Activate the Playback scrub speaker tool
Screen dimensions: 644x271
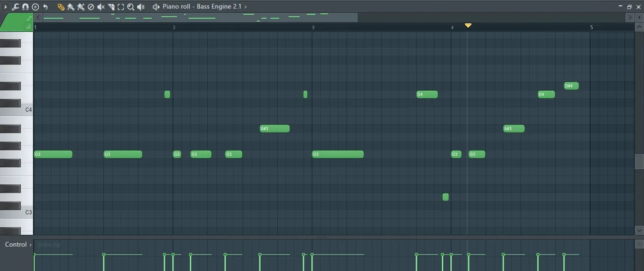141,7
